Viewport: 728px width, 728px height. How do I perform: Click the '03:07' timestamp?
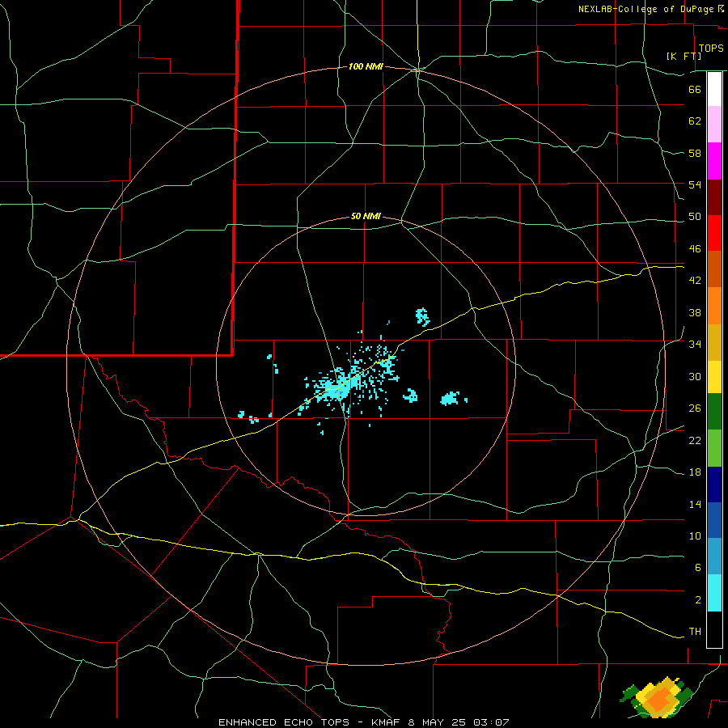click(491, 722)
